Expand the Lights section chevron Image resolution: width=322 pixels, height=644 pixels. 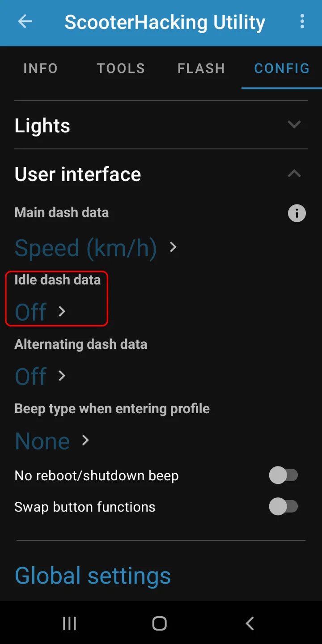(294, 125)
